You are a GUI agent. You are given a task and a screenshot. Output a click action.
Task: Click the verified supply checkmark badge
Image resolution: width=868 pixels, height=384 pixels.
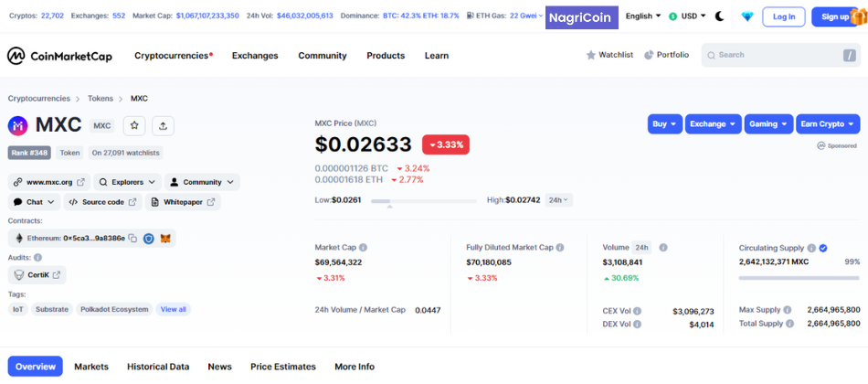coord(823,249)
